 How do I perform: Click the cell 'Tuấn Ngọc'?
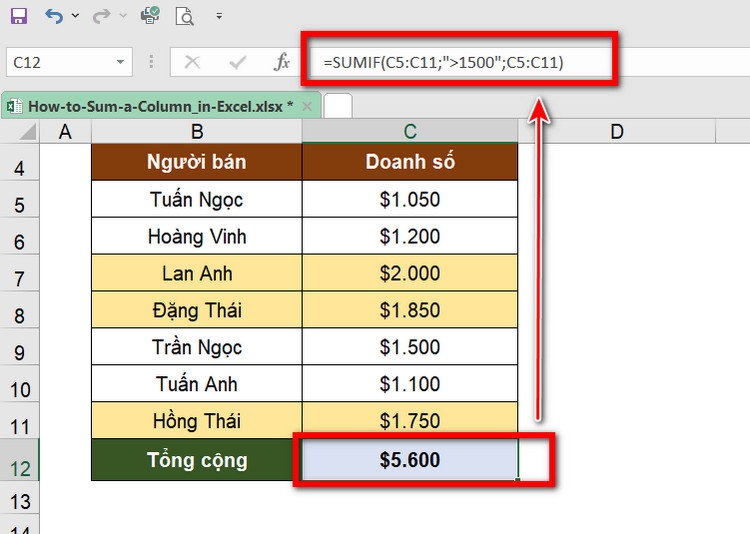(197, 200)
